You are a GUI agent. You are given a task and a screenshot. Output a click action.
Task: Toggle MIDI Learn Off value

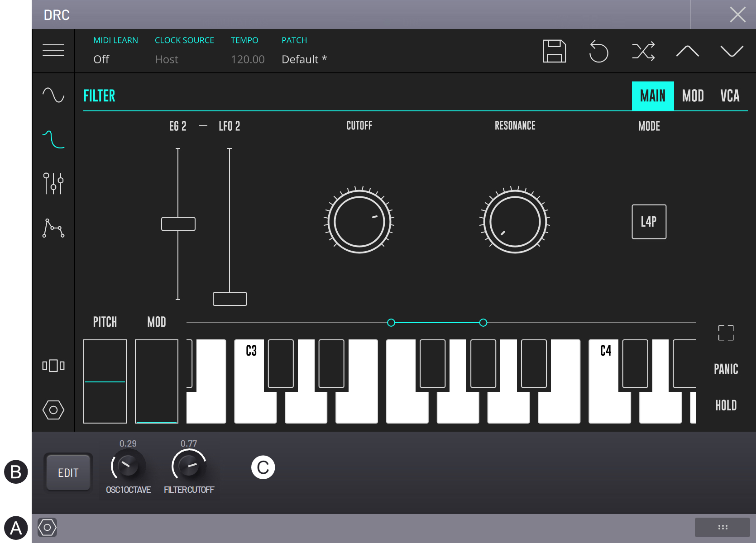[101, 59]
